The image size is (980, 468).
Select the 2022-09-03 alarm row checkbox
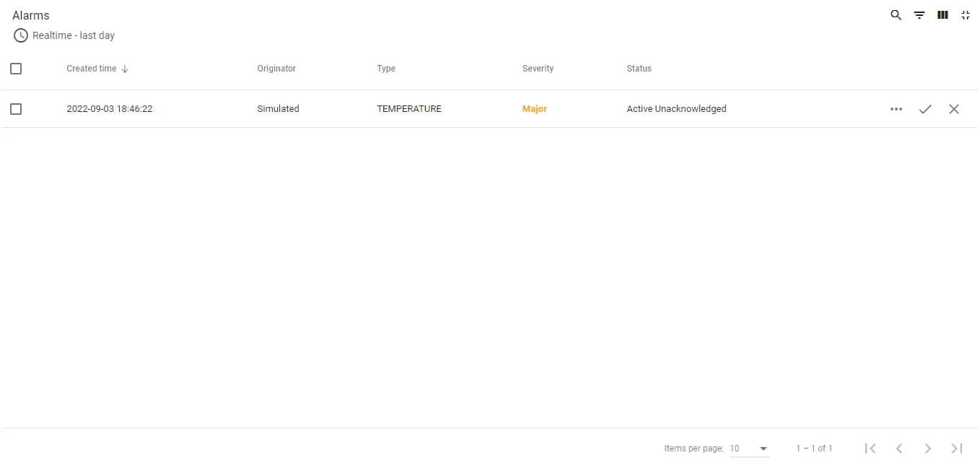[x=16, y=109]
